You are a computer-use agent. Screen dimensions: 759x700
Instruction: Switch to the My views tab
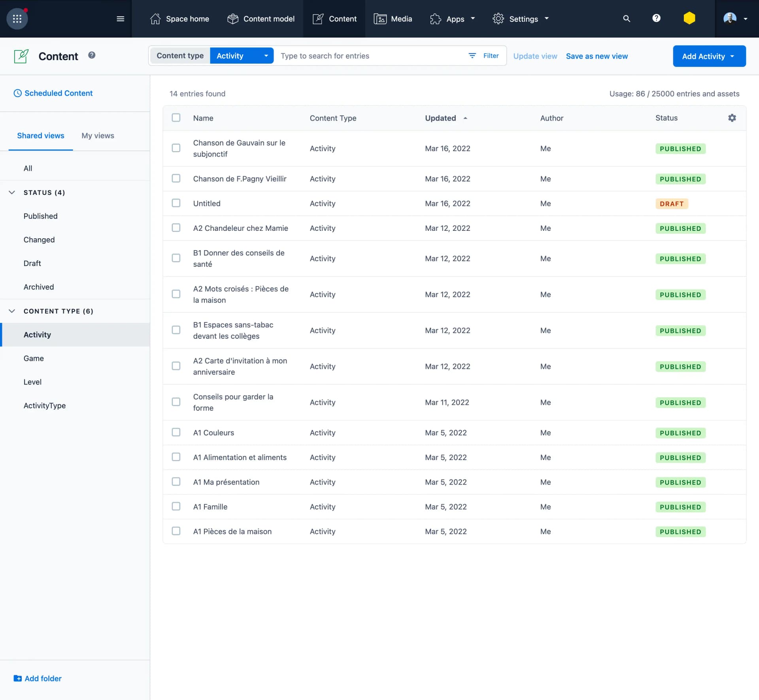click(x=97, y=136)
